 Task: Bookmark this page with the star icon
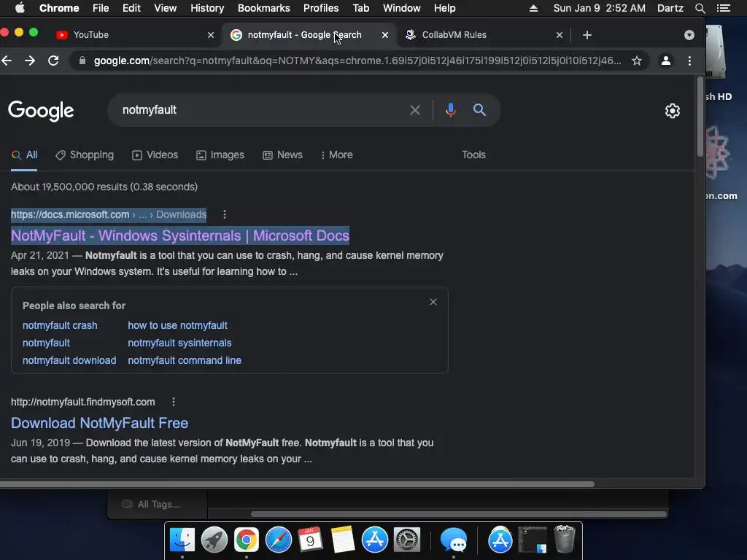[636, 61]
